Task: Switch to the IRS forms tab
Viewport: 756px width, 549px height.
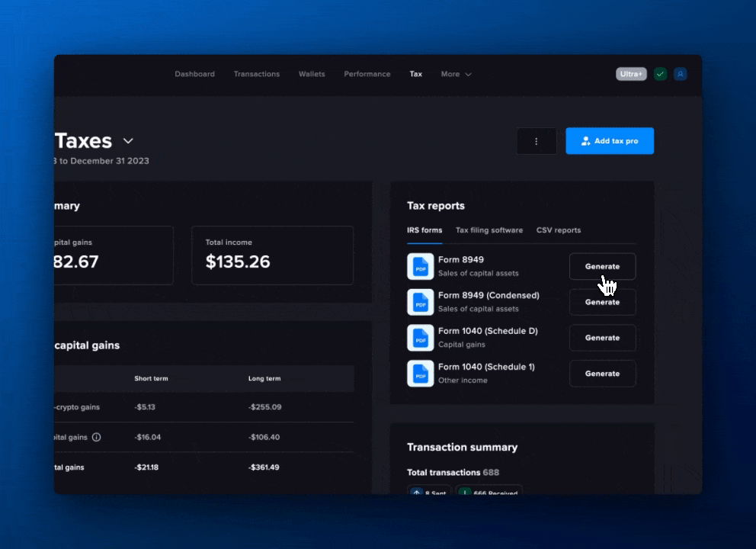Action: pos(424,230)
